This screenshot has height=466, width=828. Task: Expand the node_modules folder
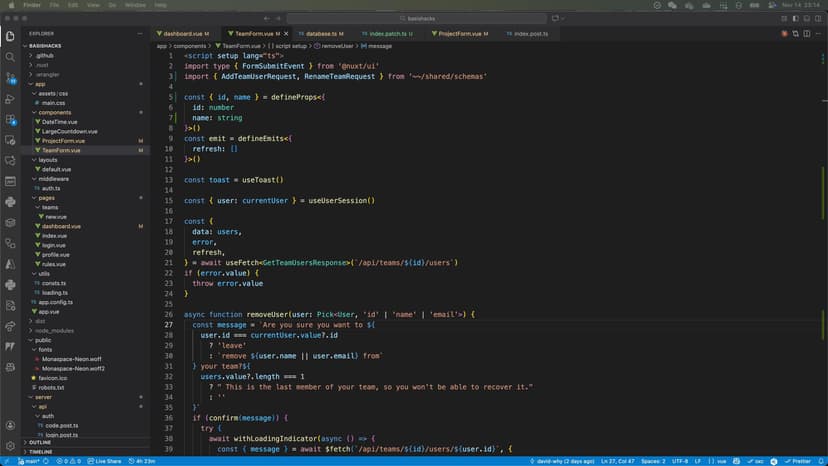54,330
